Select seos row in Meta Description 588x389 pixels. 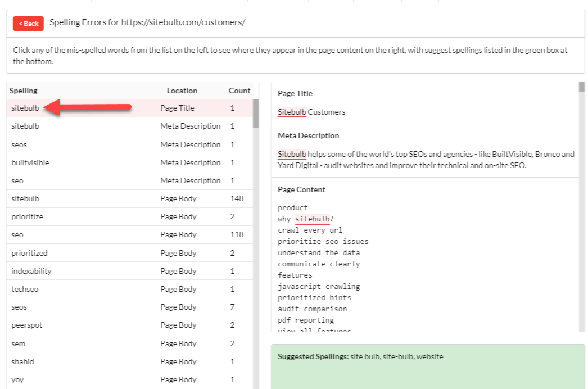click(130, 144)
